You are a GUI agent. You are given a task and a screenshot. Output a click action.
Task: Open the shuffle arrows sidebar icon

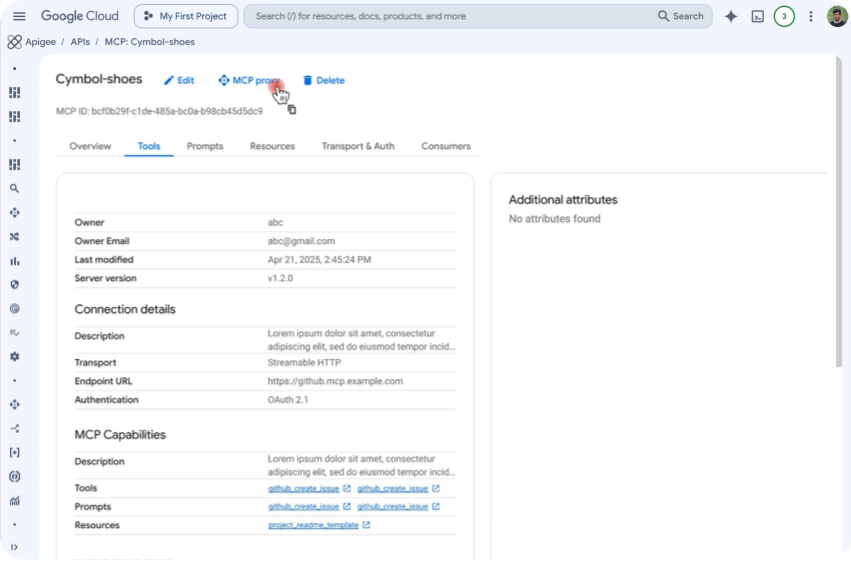click(x=15, y=237)
